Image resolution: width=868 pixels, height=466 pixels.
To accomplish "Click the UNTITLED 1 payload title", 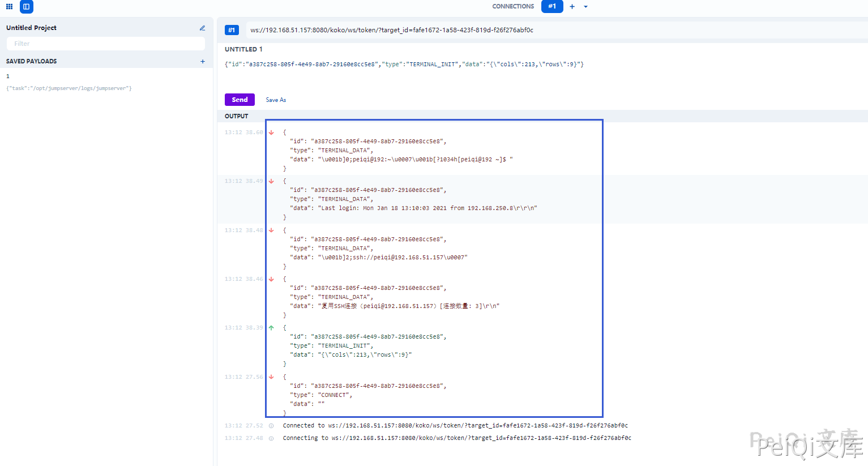I will [x=243, y=49].
